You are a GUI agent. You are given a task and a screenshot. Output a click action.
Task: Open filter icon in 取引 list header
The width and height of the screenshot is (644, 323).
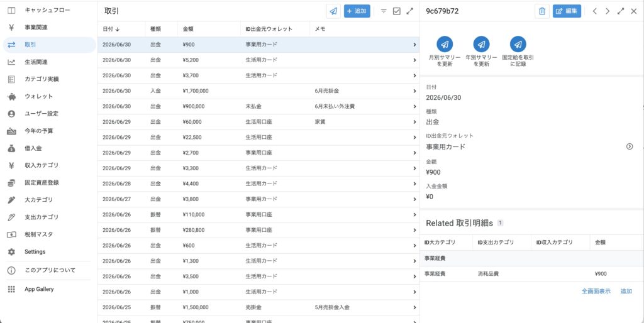click(x=384, y=11)
